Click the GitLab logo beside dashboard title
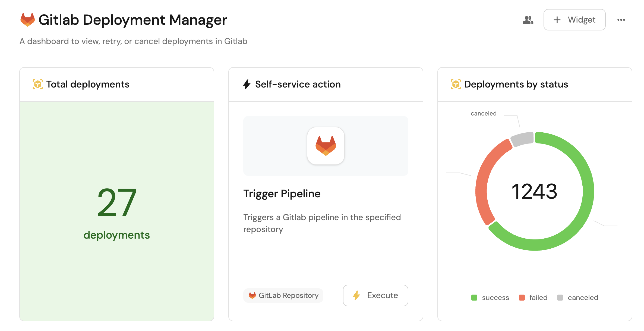The height and width of the screenshot is (331, 644). click(27, 20)
